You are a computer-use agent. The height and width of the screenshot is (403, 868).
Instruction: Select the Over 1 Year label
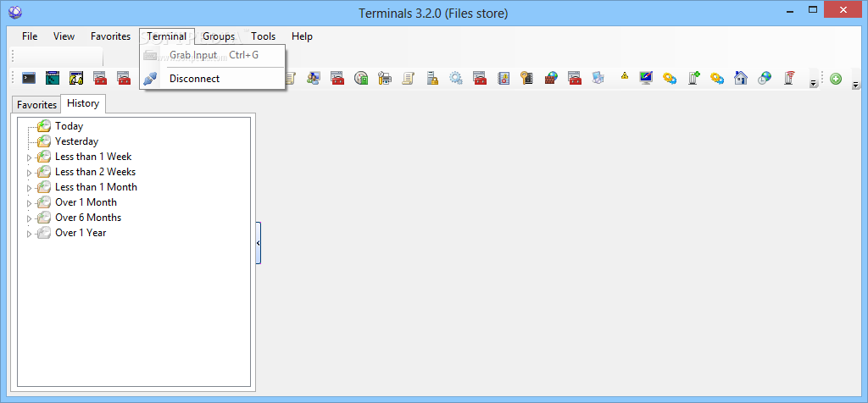81,233
